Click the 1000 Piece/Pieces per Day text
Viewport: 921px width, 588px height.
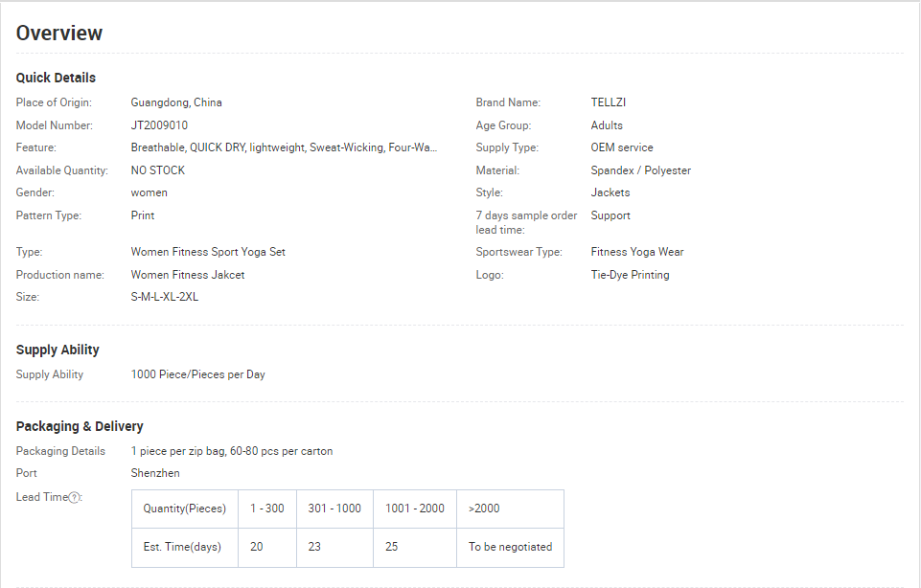pos(198,374)
